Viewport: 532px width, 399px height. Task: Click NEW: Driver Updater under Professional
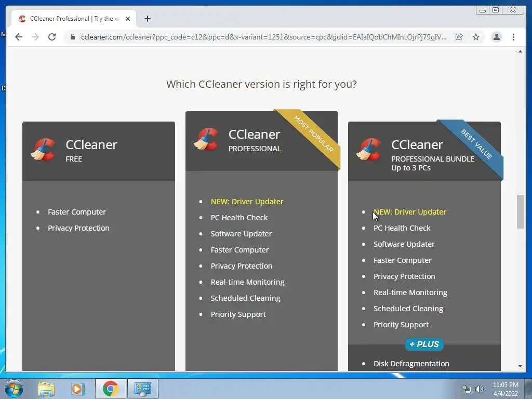point(247,201)
